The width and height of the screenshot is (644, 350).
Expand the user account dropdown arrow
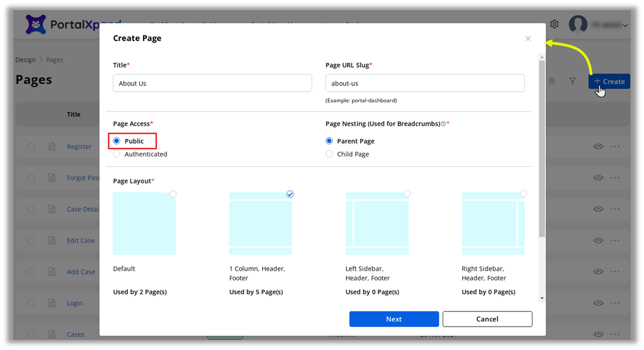point(625,25)
